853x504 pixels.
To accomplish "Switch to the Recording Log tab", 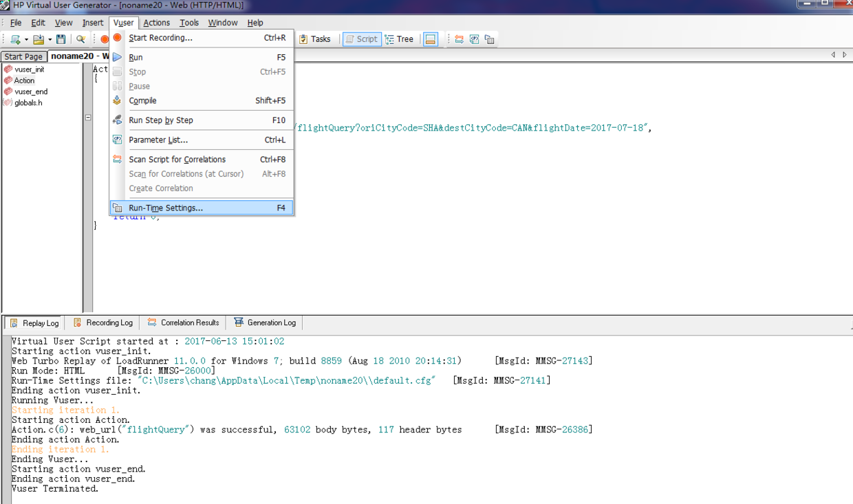I will click(102, 322).
